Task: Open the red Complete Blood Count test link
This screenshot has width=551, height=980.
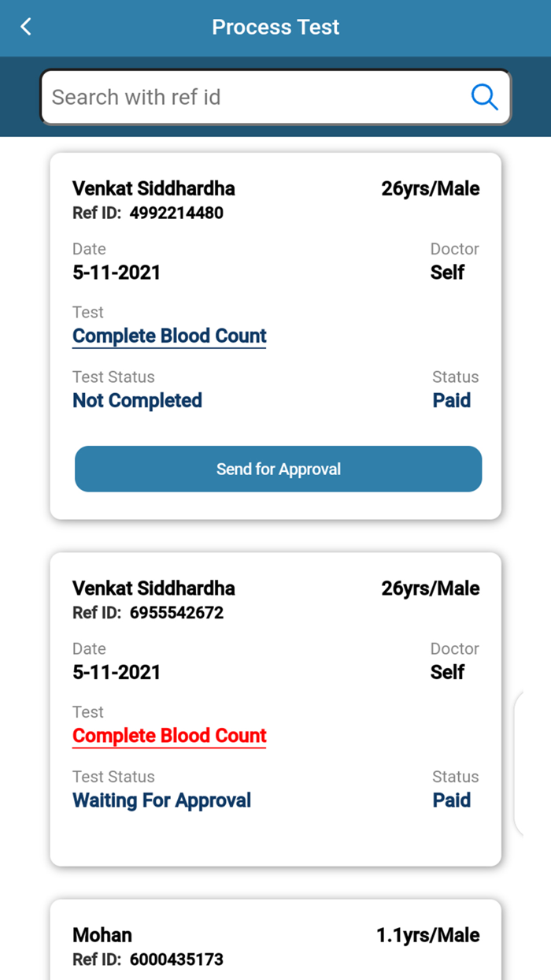Action: [168, 736]
